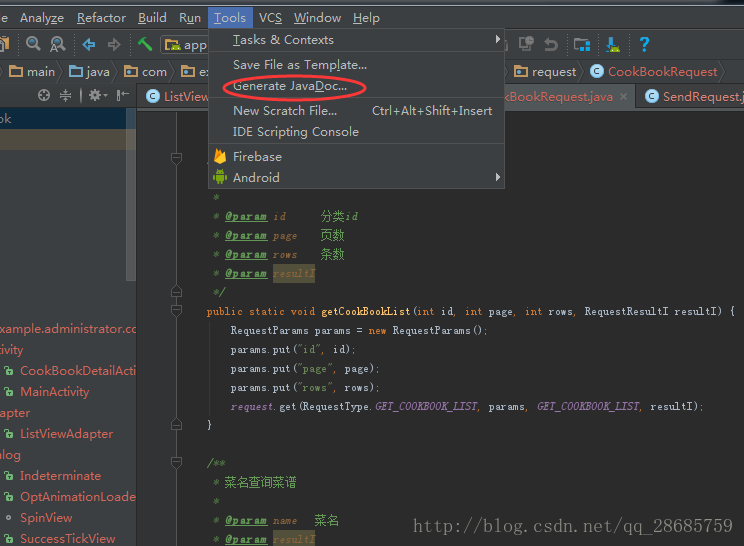744x546 pixels.
Task: Click the CookBookRequest breadcrumb
Action: pos(654,72)
